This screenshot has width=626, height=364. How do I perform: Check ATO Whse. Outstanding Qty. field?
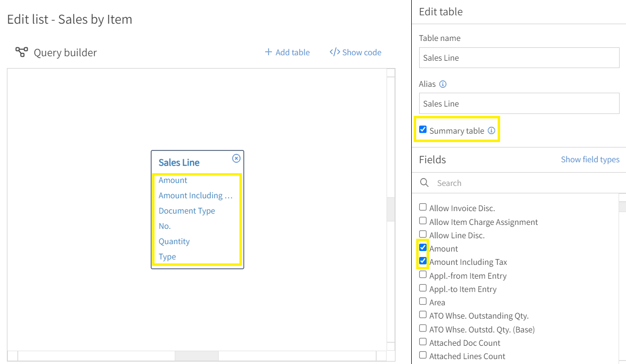click(x=423, y=315)
